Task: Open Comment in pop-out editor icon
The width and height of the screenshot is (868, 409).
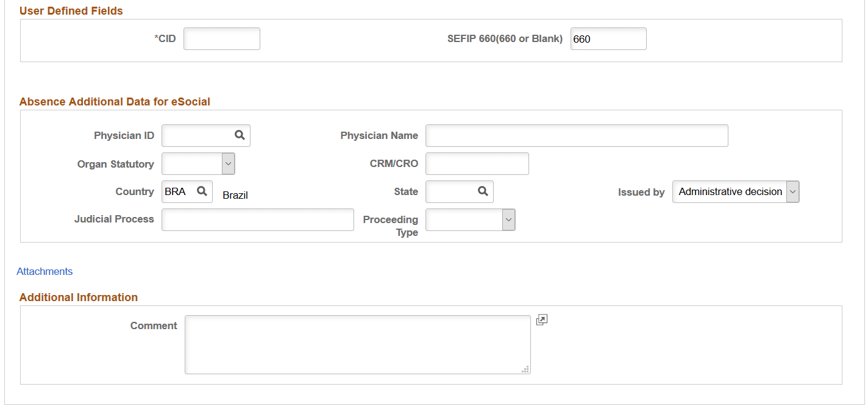Action: pos(542,320)
